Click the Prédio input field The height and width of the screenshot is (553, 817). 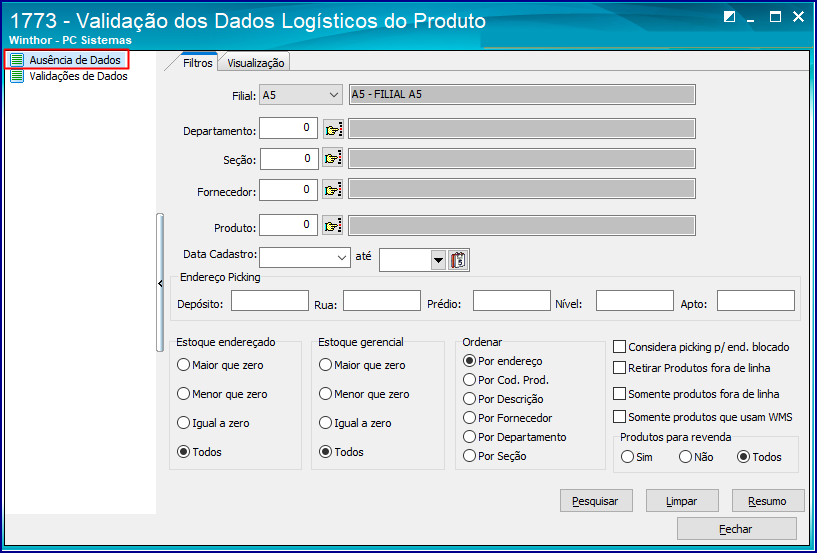click(x=512, y=301)
